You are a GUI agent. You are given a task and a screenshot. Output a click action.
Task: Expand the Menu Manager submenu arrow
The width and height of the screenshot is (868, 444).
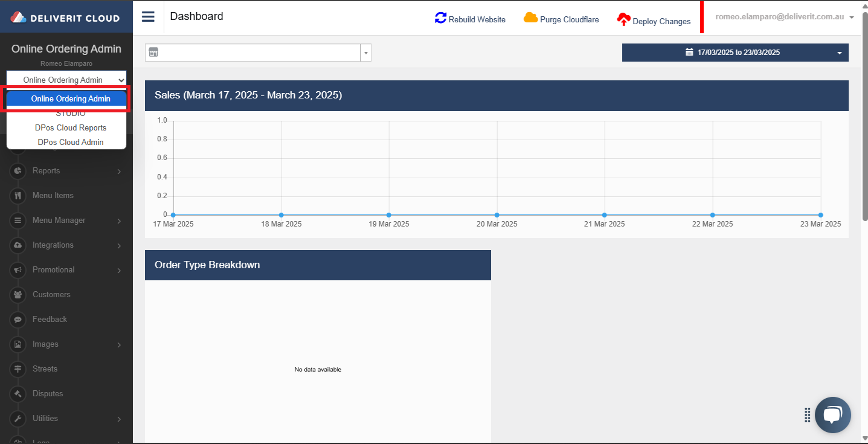119,221
